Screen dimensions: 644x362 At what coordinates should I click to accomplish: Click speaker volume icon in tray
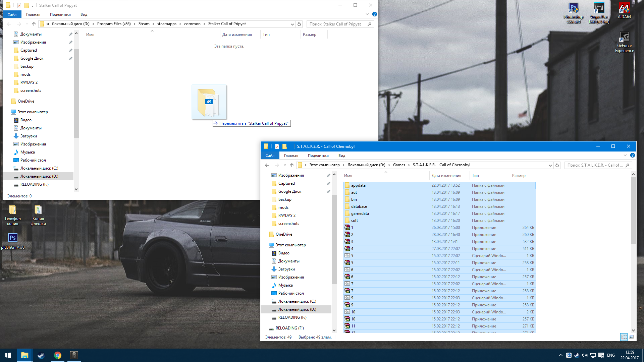coord(585,355)
